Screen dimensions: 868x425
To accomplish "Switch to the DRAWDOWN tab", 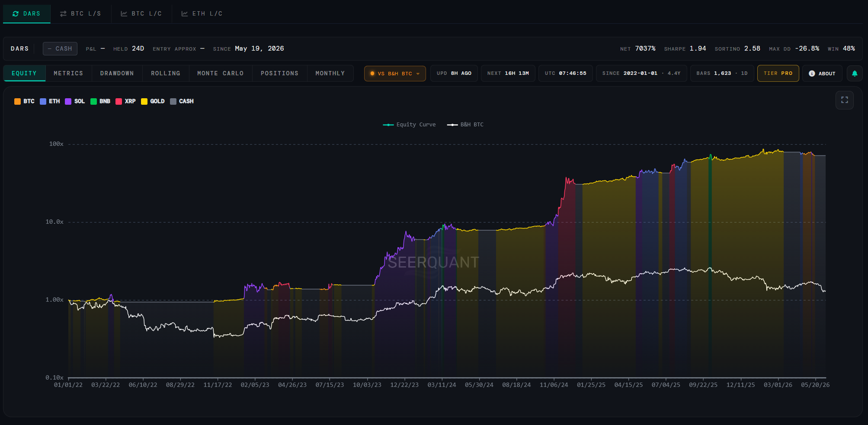I will [117, 74].
